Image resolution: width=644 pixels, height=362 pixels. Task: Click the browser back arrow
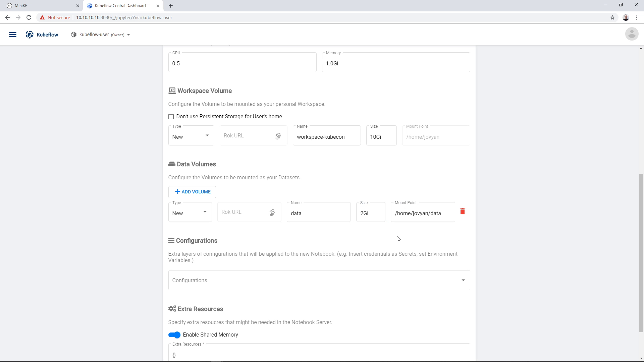click(7, 17)
